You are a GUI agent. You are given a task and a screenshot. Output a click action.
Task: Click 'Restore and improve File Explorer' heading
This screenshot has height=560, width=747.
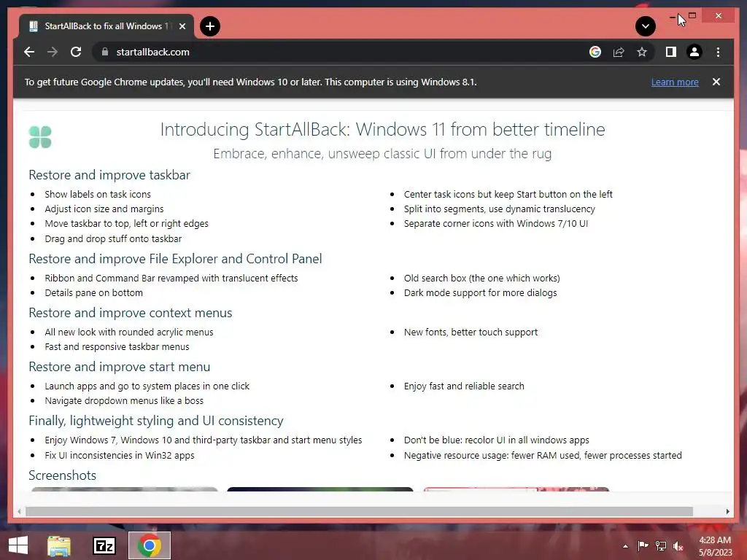pyautogui.click(x=175, y=259)
